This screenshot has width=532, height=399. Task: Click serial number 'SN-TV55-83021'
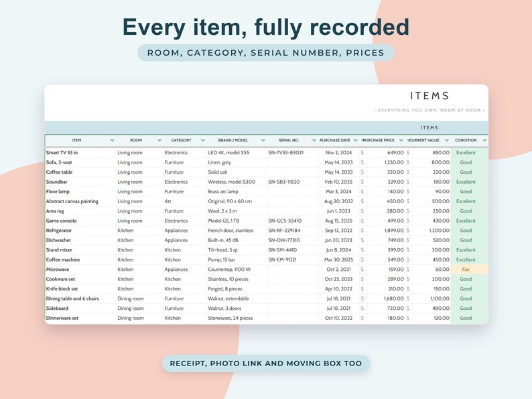(x=285, y=153)
